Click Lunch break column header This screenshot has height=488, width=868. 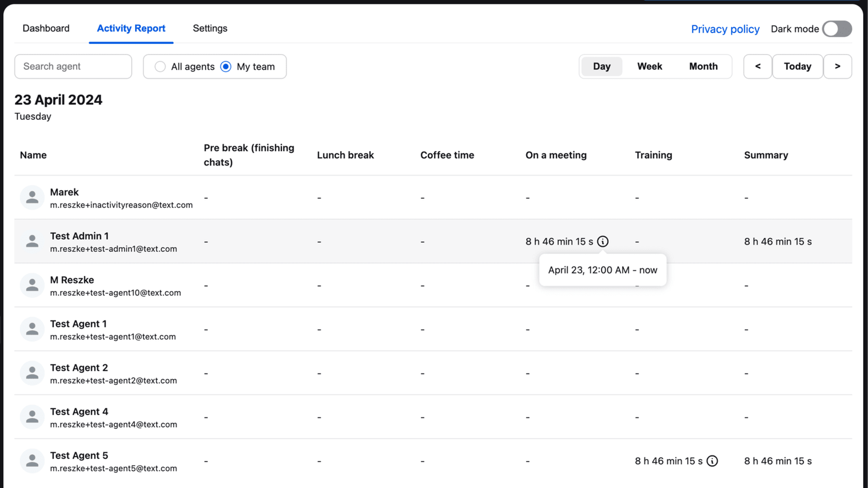tap(345, 155)
